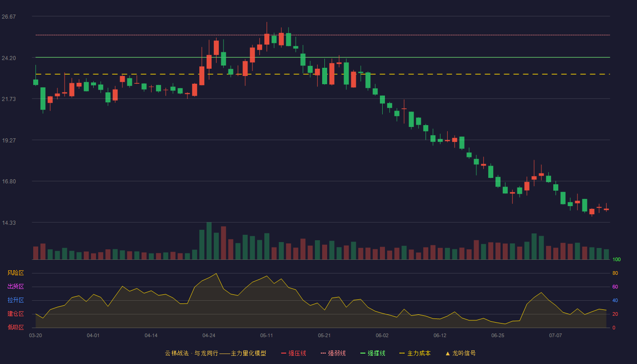Click the 龙吟信号 yellow triangle icon
Screen dimensions: 637x364
[x=448, y=353]
